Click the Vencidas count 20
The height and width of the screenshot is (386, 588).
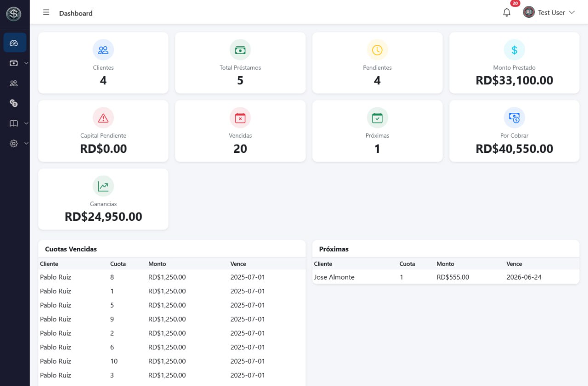[x=240, y=149]
